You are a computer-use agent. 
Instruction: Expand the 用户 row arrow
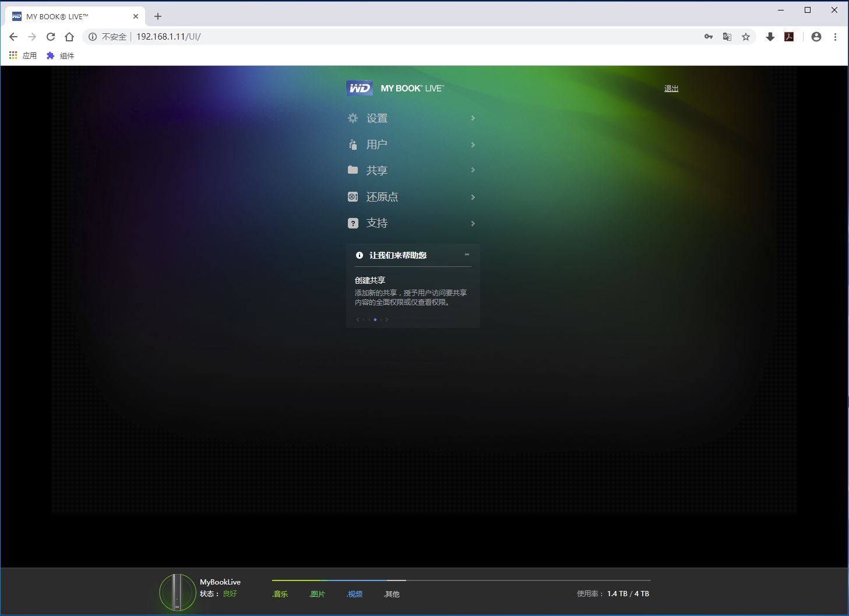click(x=473, y=145)
